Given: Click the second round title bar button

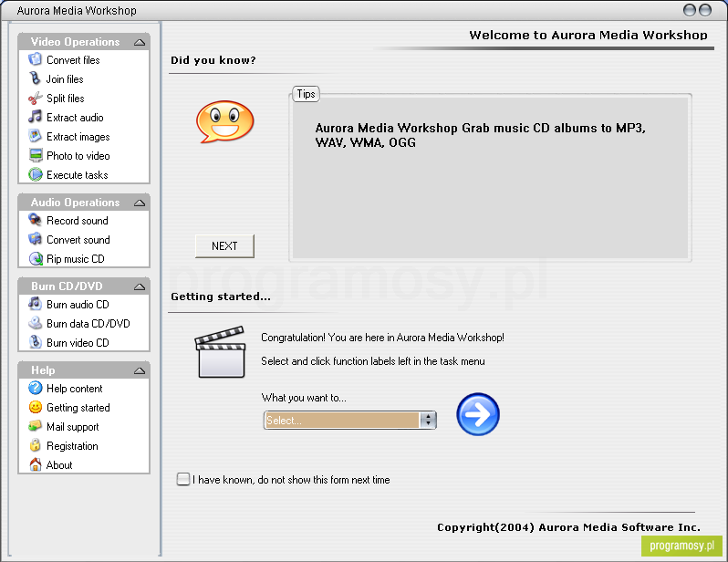Looking at the screenshot, I should coord(705,10).
